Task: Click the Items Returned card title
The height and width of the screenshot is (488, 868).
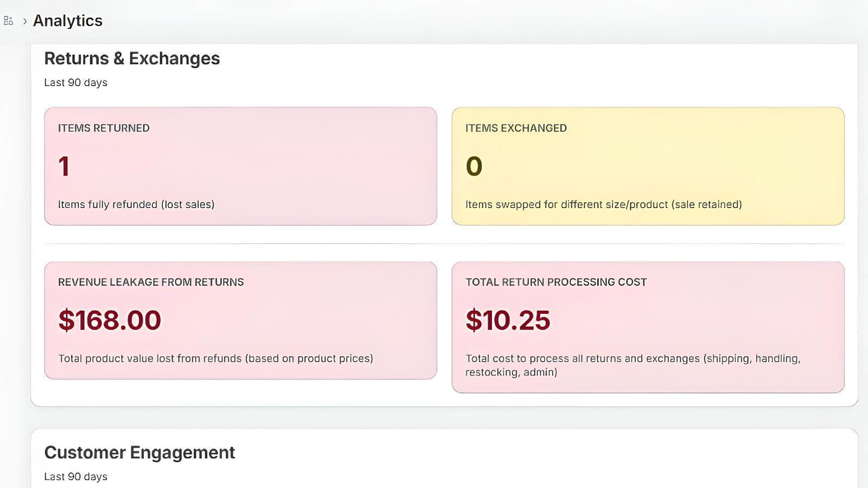Action: 104,128
